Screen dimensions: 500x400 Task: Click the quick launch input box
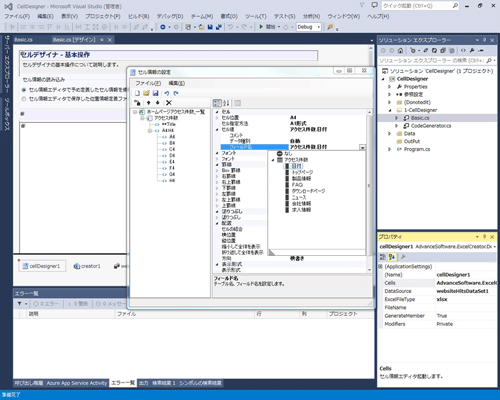tap(417, 6)
